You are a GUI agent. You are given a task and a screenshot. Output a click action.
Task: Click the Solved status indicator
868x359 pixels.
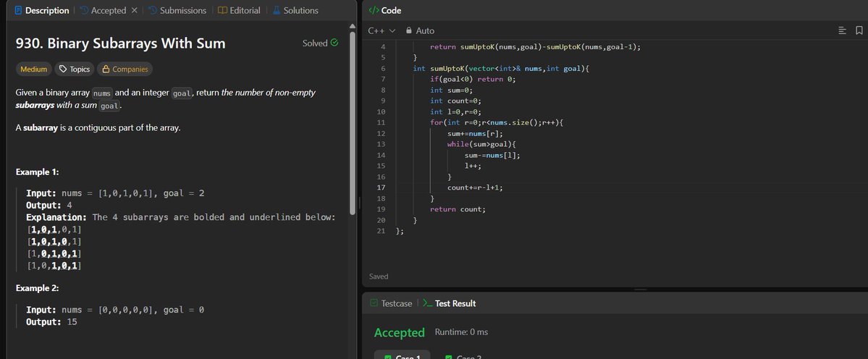pyautogui.click(x=320, y=43)
